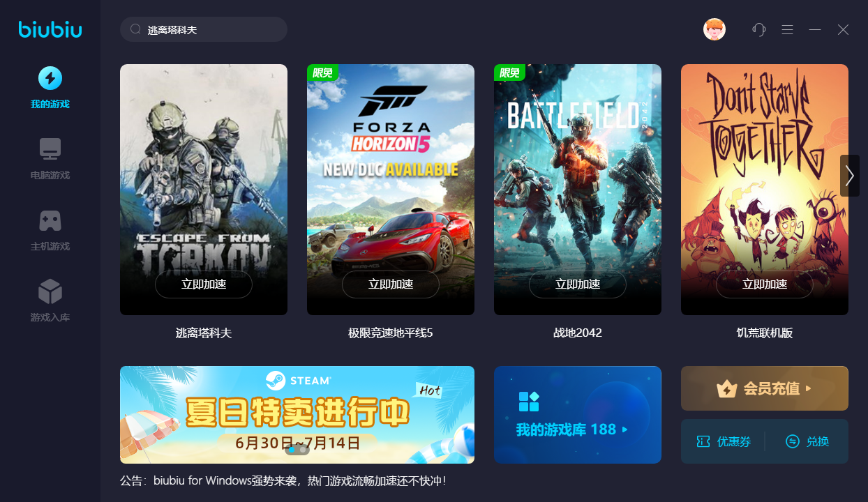The image size is (868, 502).
Task: Open 我的游戏库 188 panel
Action: pyautogui.click(x=578, y=415)
